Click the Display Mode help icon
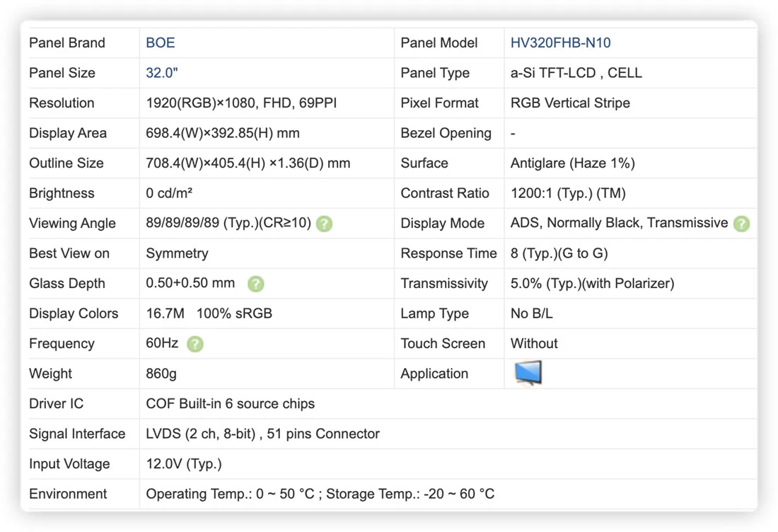 pyautogui.click(x=741, y=224)
